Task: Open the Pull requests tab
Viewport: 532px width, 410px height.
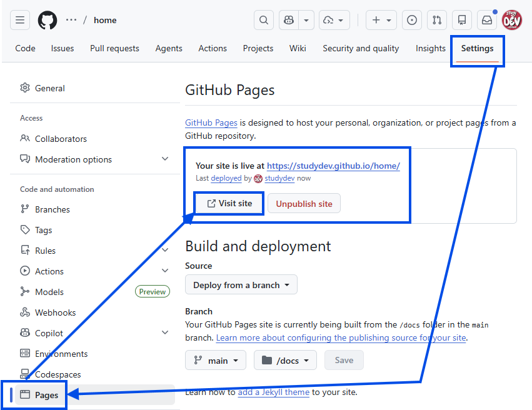Action: pos(114,49)
